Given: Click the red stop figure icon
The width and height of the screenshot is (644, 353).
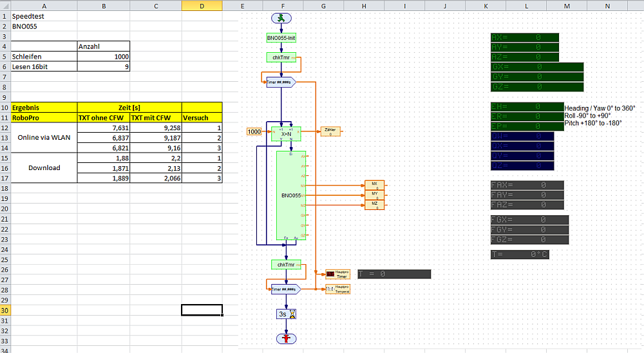Looking at the screenshot, I should pyautogui.click(x=281, y=338).
